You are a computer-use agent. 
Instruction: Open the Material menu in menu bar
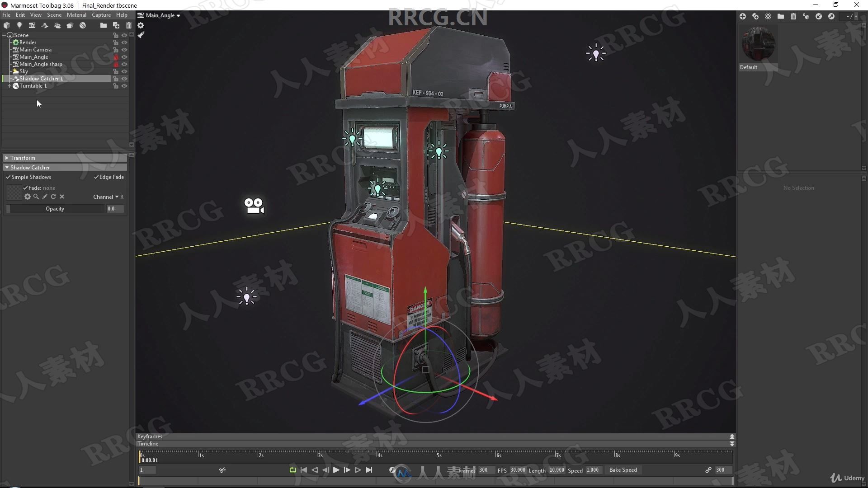pos(76,15)
